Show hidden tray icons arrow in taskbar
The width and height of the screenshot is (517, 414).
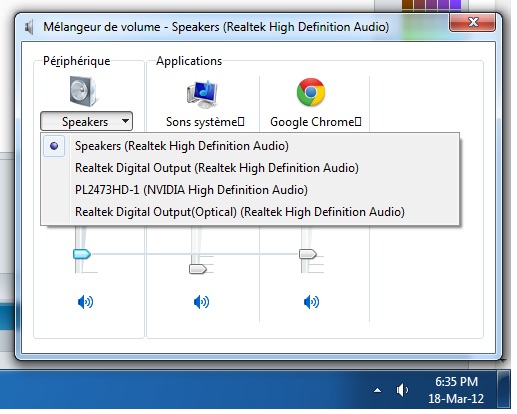pos(377,390)
